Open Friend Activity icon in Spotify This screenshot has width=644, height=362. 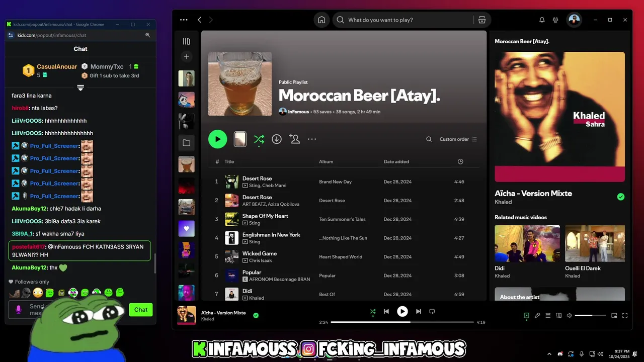point(555,20)
